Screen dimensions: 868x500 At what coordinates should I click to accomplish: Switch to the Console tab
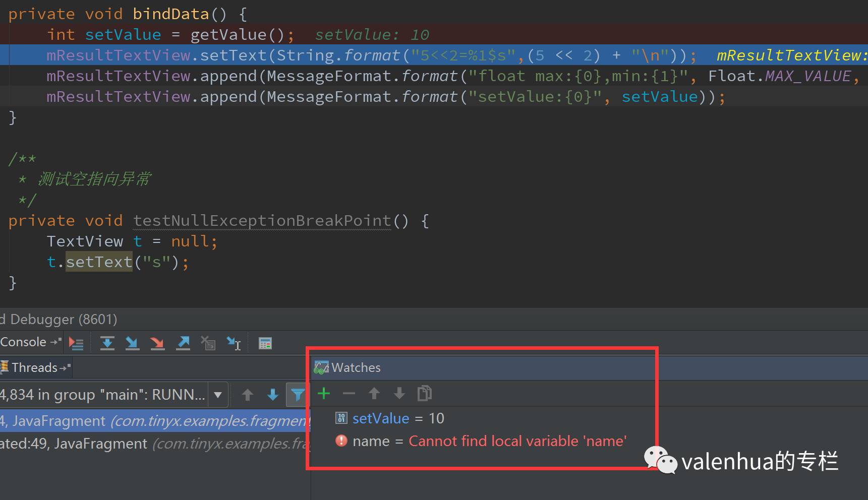tap(24, 342)
